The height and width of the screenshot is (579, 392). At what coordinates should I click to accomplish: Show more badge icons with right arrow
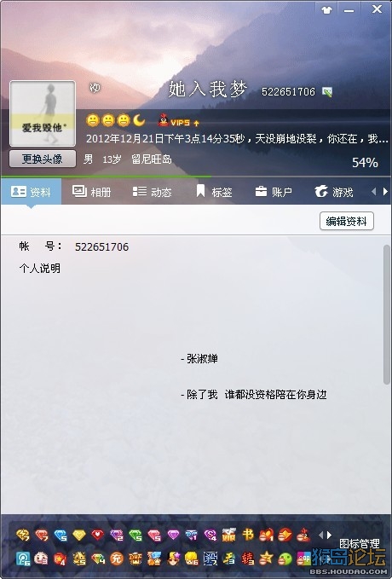329,535
